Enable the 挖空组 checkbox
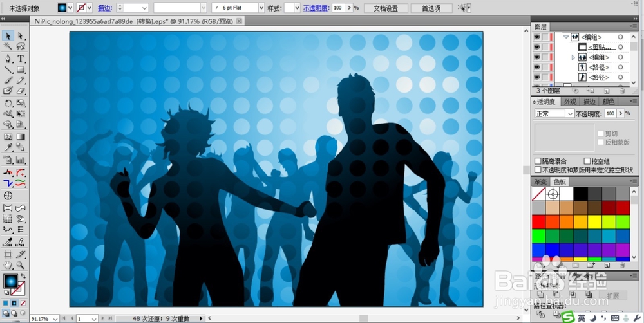The height and width of the screenshot is (323, 644). pos(587,161)
